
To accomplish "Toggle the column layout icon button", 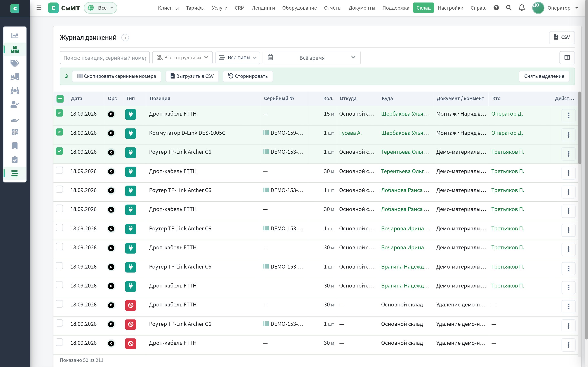I will (x=567, y=57).
